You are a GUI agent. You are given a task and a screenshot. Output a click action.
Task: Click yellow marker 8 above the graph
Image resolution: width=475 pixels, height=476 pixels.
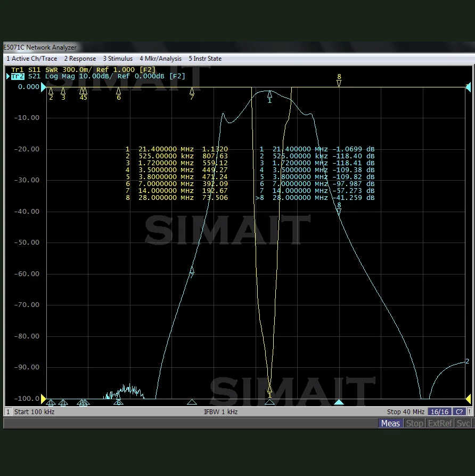pyautogui.click(x=339, y=83)
